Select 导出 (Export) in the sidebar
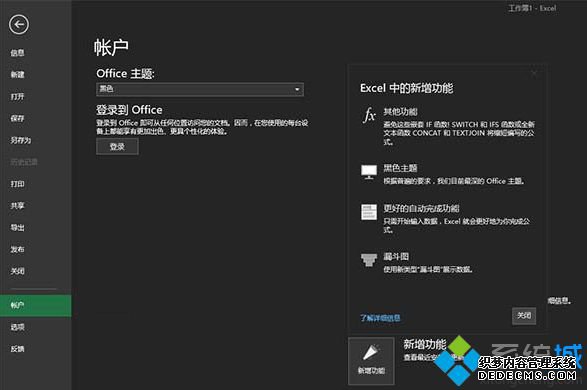 (17, 228)
